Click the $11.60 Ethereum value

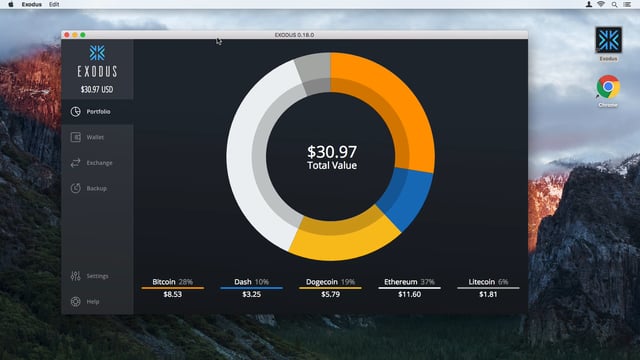[409, 294]
